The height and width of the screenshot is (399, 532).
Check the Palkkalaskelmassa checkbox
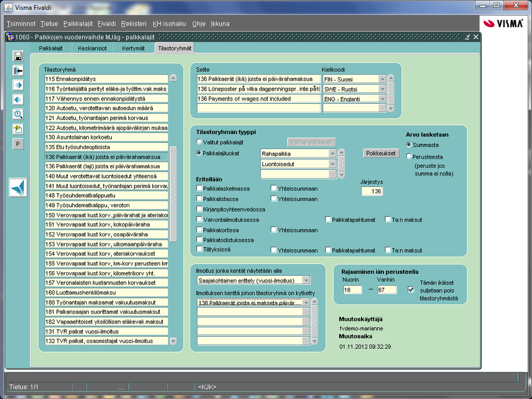click(x=200, y=188)
